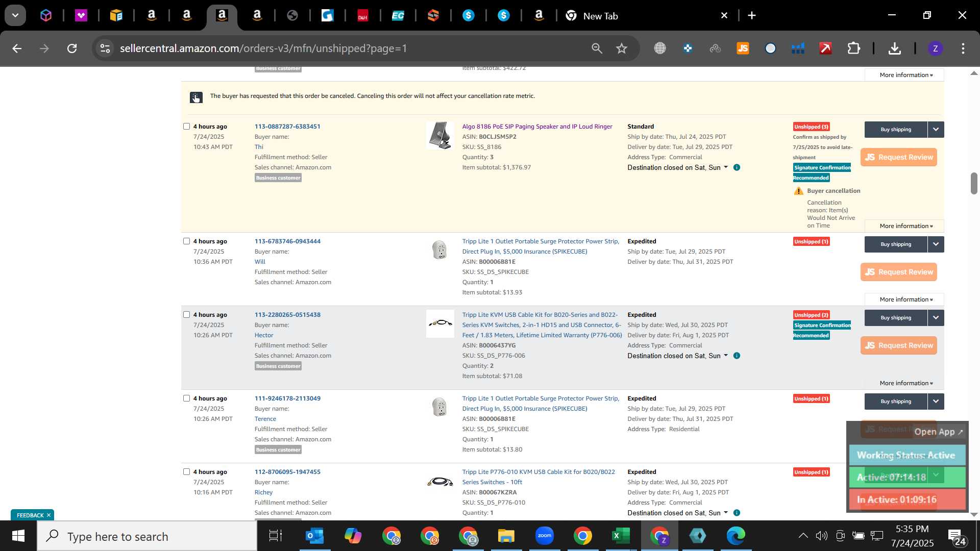Image resolution: width=980 pixels, height=551 pixels.
Task: Open the orange JS extension icon
Action: 743,48
